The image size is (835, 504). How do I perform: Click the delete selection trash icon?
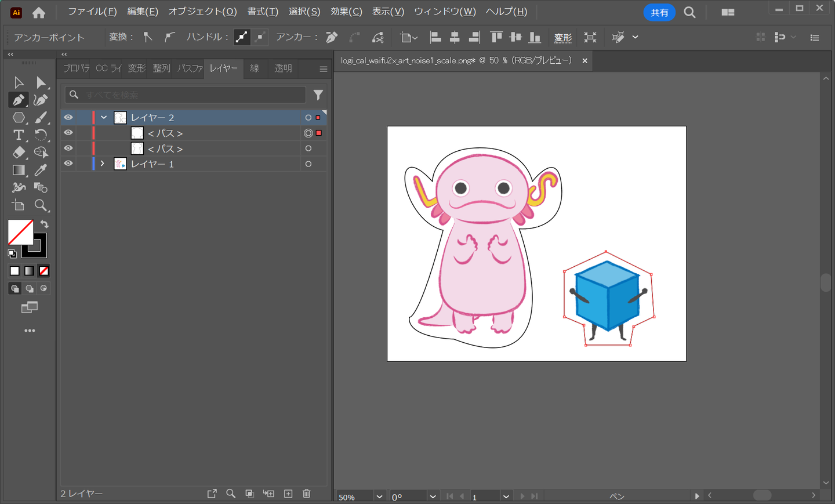307,494
